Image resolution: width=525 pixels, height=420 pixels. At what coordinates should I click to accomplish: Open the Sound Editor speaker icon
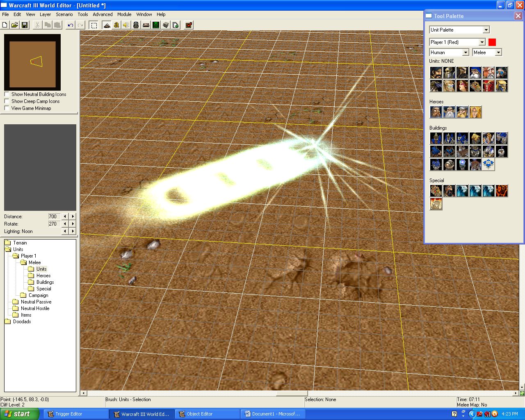[126, 25]
